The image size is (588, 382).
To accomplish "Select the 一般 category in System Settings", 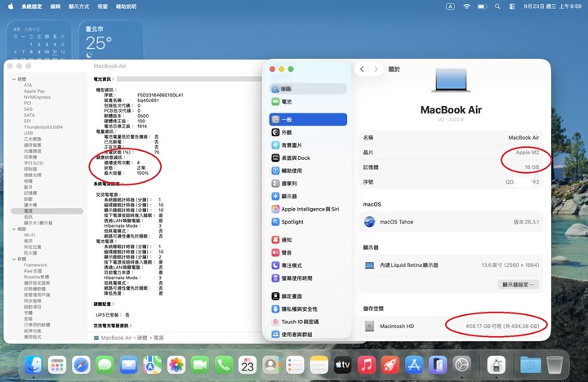I will point(308,119).
